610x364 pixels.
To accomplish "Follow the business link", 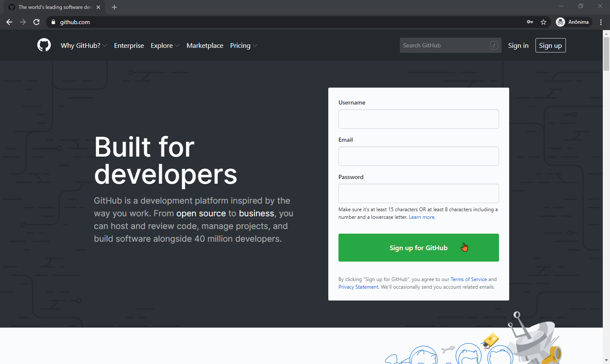I will [x=256, y=213].
